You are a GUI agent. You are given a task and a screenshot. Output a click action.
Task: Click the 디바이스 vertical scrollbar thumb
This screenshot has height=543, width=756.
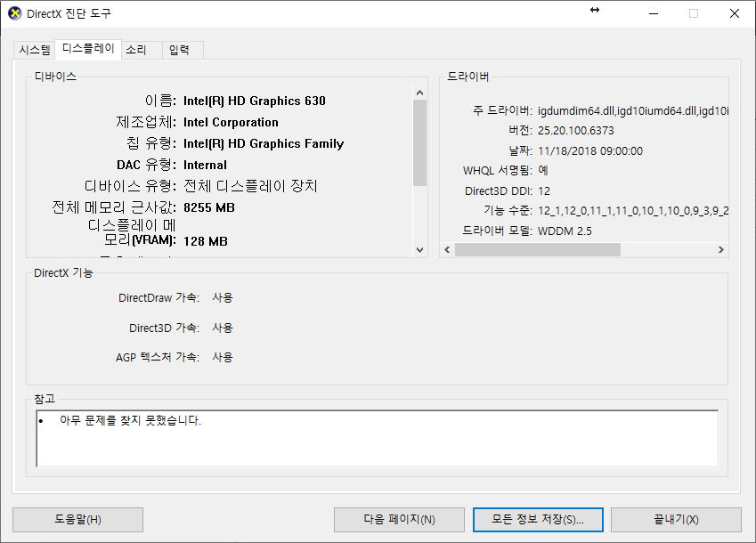coord(420,142)
